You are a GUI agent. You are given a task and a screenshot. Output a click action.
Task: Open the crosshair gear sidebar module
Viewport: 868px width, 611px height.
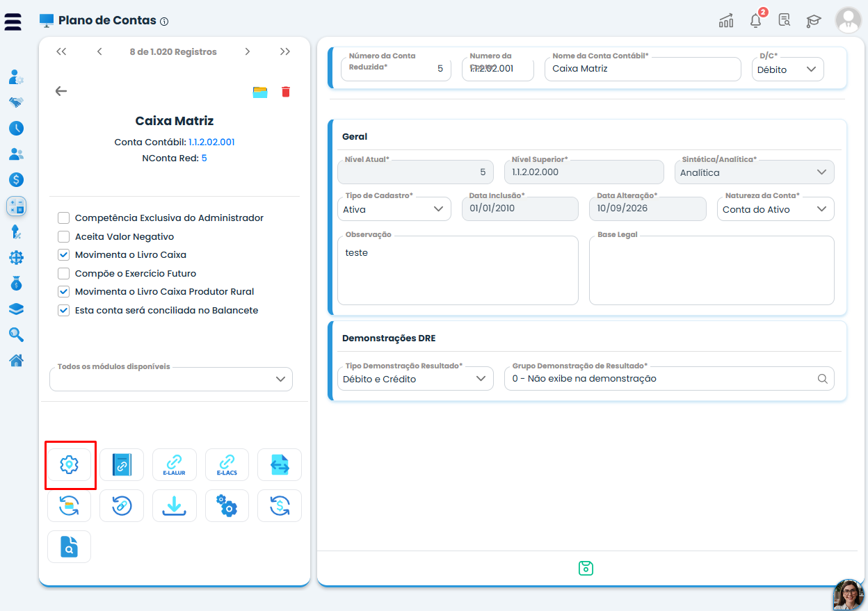17,258
